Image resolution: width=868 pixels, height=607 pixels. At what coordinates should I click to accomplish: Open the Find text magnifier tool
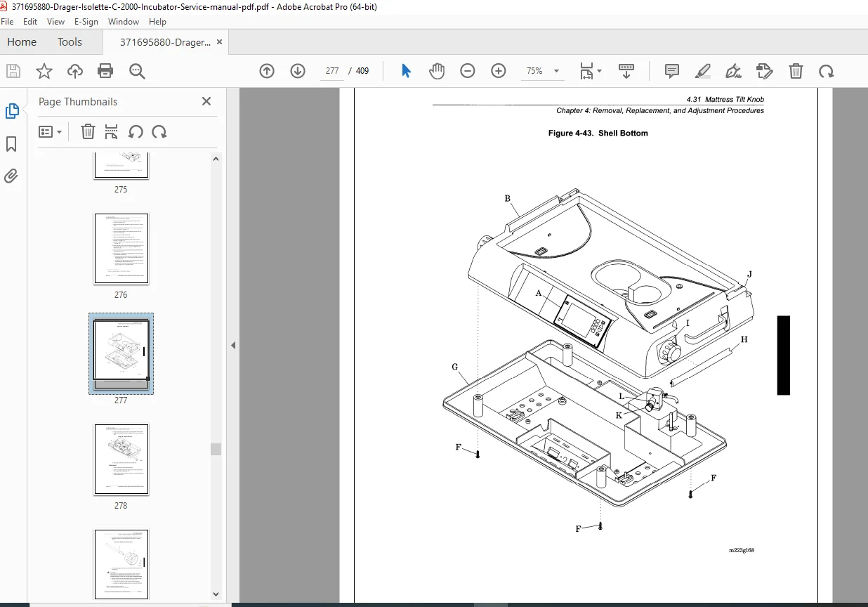(137, 71)
